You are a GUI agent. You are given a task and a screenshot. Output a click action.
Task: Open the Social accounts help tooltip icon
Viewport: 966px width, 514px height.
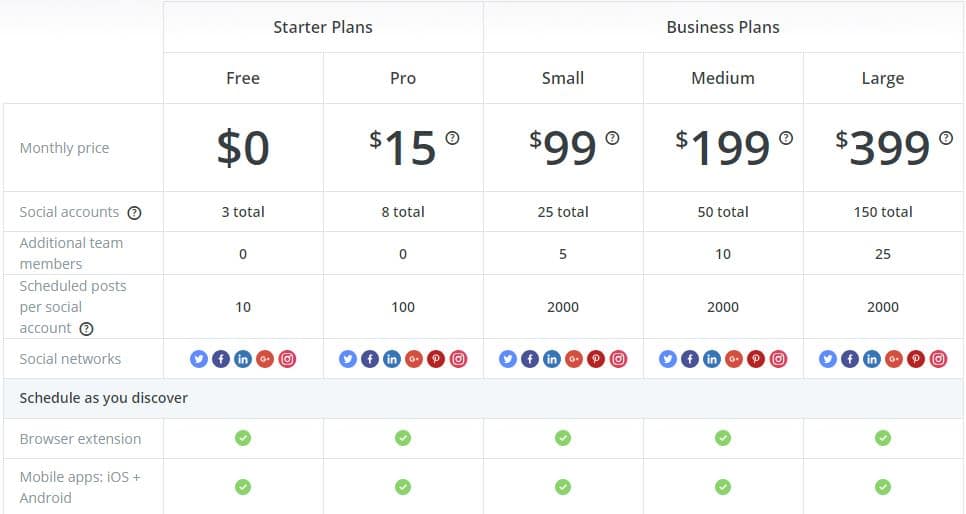pos(134,213)
